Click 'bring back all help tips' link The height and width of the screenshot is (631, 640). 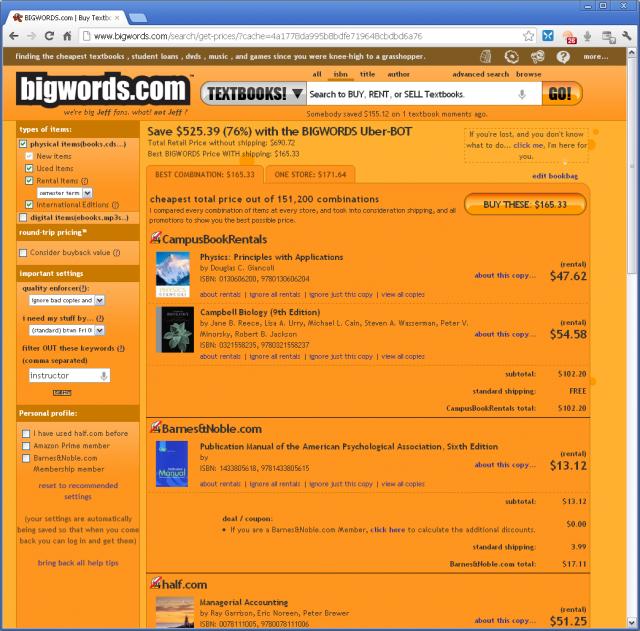[78, 563]
